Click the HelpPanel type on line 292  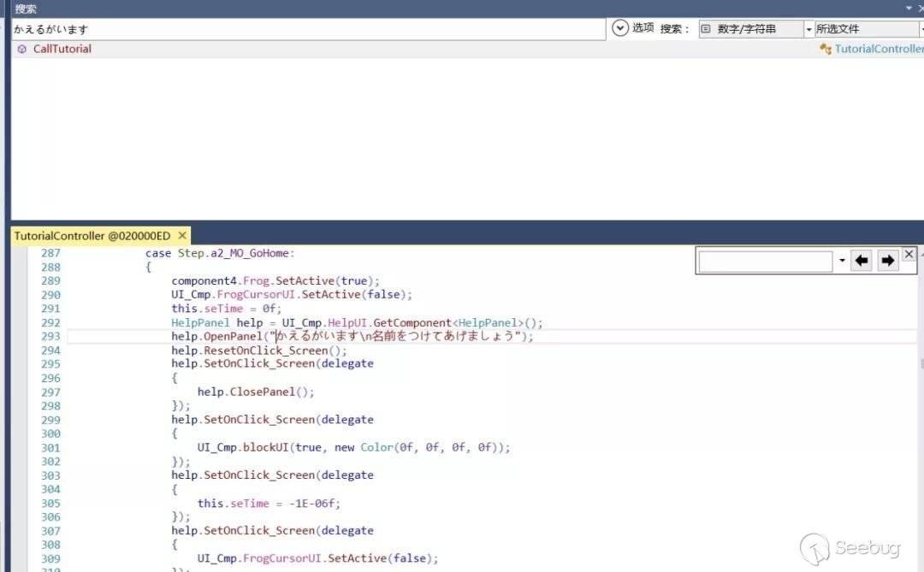tap(200, 322)
